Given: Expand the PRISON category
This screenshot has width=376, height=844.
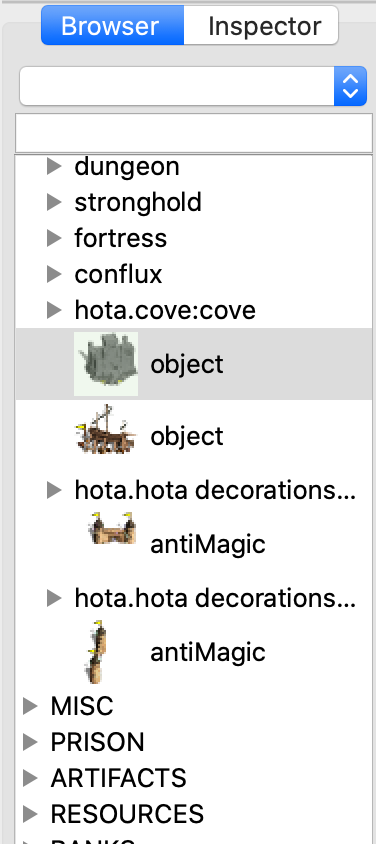Looking at the screenshot, I should tap(30, 742).
